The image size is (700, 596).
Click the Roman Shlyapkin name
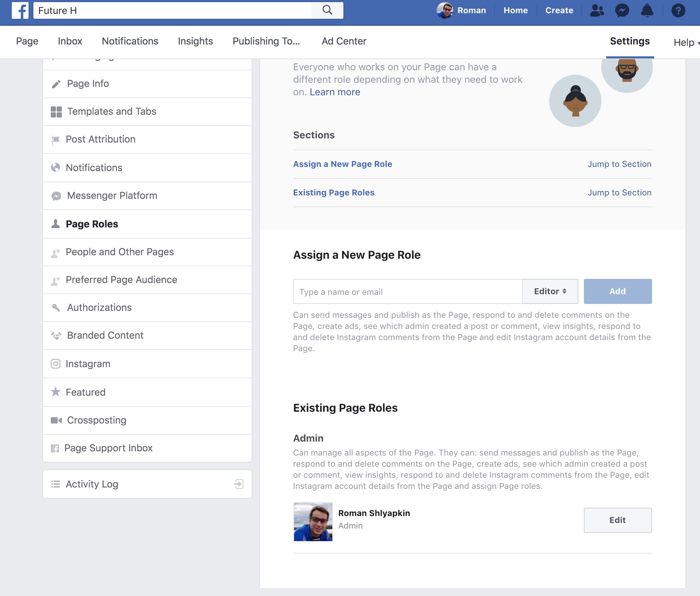tap(374, 513)
